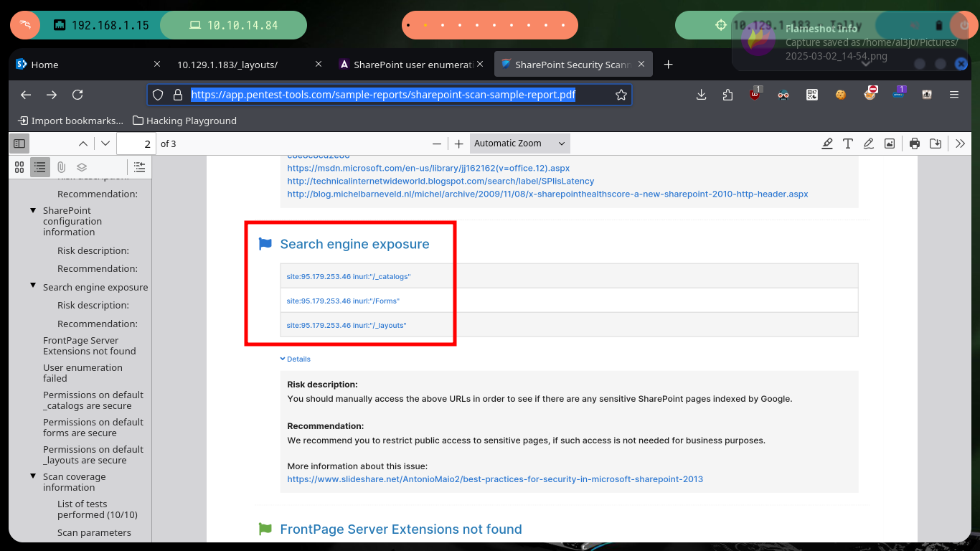Open the Hacking Playground bookmarks folder

185,121
